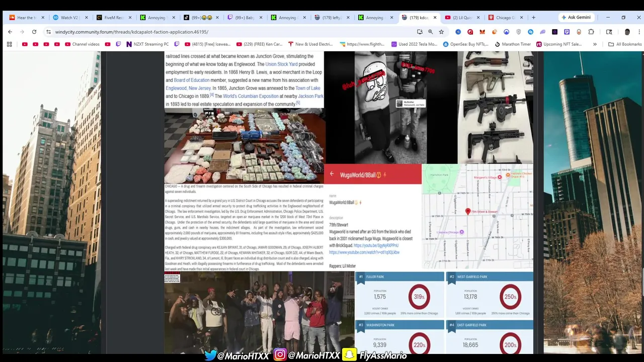Screen dimensions: 644x362
Task: Click the West Garfield Park 250% card
Action: [490, 295]
